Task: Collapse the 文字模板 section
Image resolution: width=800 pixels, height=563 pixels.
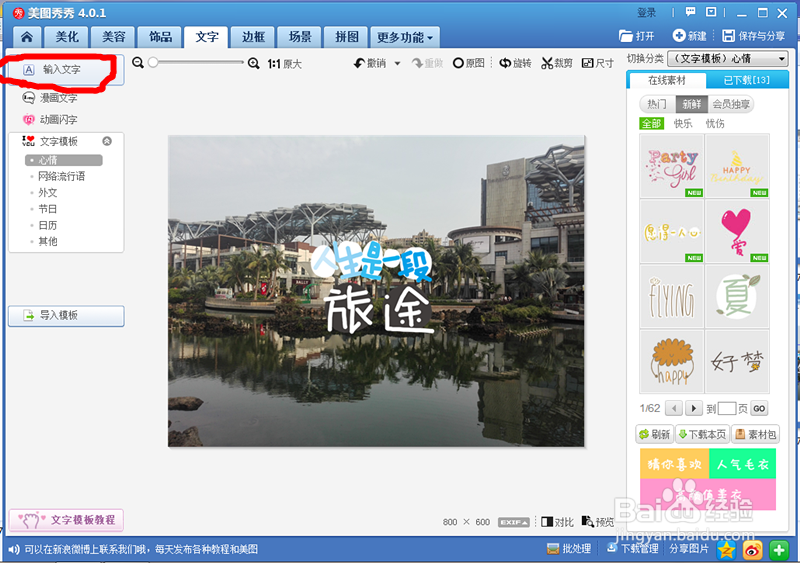Action: tap(107, 141)
